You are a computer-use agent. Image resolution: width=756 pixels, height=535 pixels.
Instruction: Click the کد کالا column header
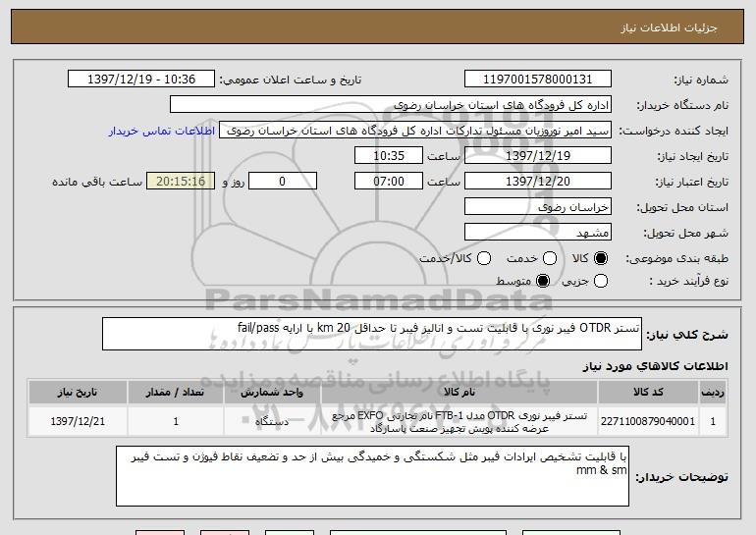[x=648, y=393]
